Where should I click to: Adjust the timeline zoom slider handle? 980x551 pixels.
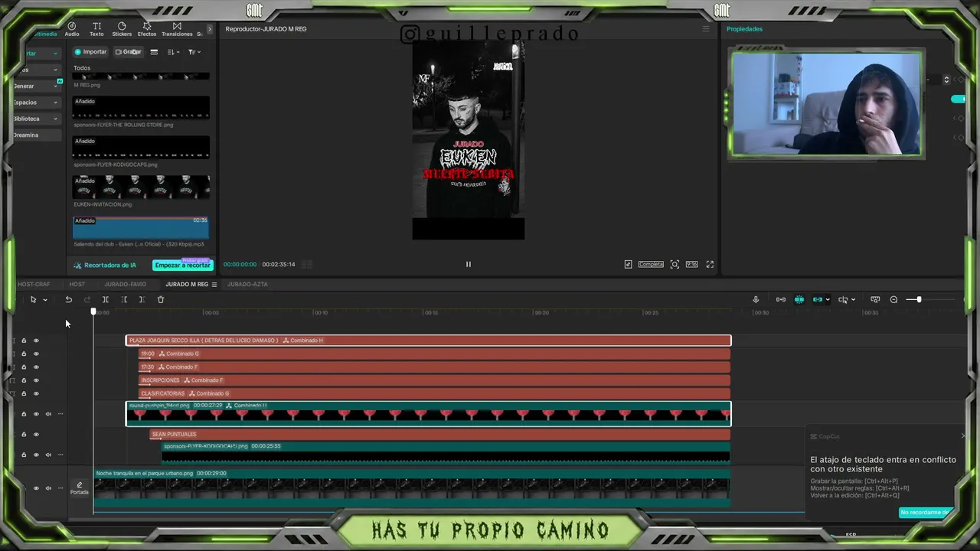pyautogui.click(x=919, y=299)
